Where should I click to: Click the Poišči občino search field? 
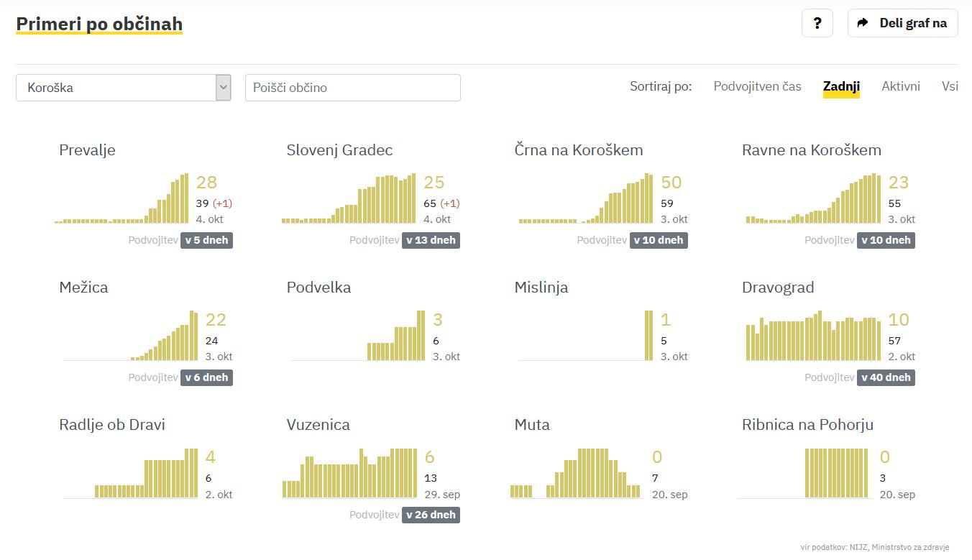click(352, 88)
